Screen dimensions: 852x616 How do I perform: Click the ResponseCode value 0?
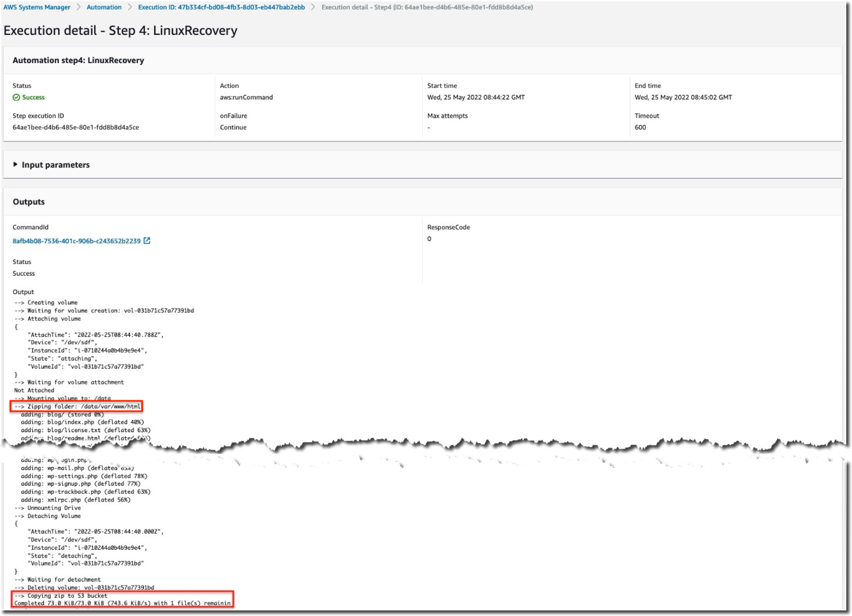[429, 239]
